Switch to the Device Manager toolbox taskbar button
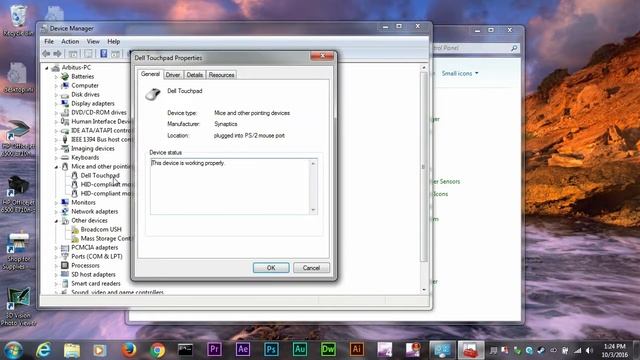 pyautogui.click(x=470, y=350)
